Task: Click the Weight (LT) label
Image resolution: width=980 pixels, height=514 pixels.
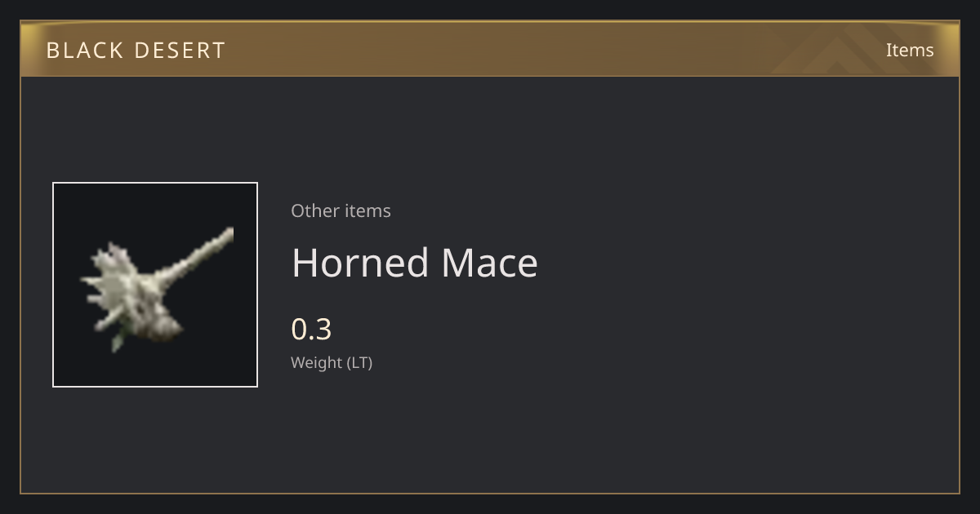Action: pyautogui.click(x=332, y=362)
